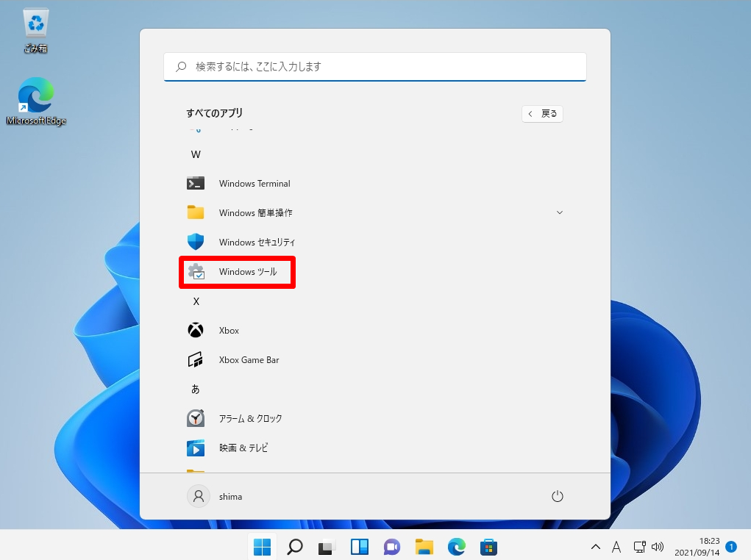Click the volume speaker tray icon
This screenshot has width=751, height=560.
pos(658,547)
